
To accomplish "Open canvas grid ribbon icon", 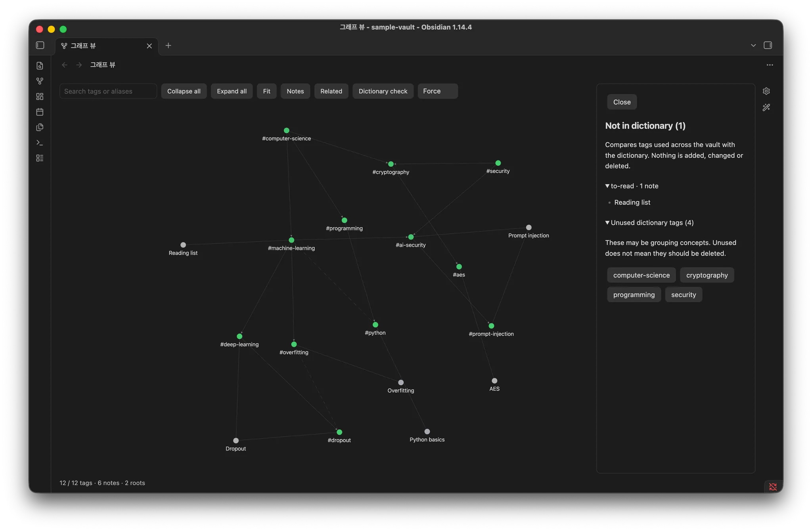I will tap(40, 97).
